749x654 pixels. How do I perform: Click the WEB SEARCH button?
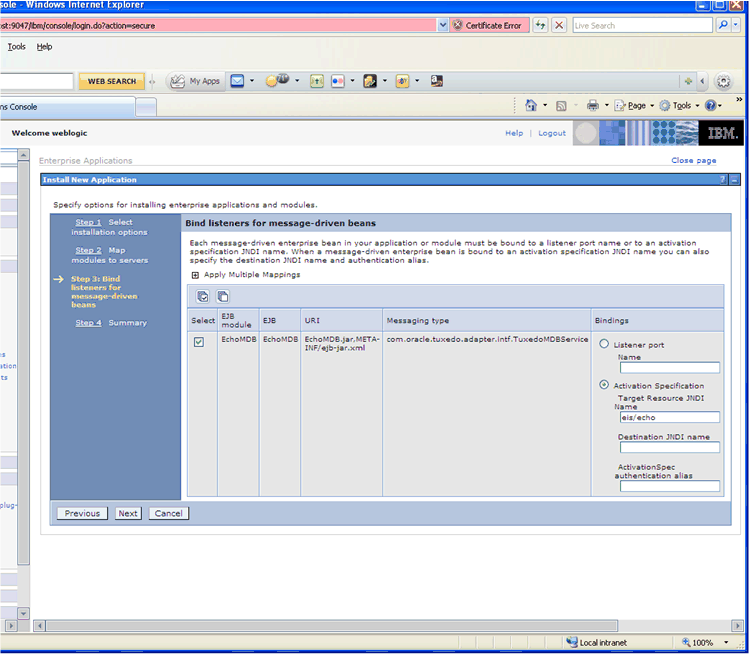tap(112, 81)
